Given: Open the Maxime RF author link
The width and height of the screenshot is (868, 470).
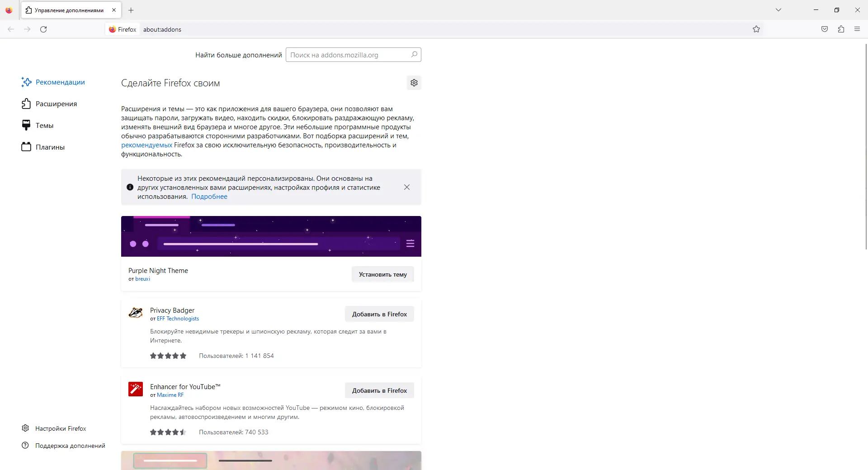Looking at the screenshot, I should [170, 395].
